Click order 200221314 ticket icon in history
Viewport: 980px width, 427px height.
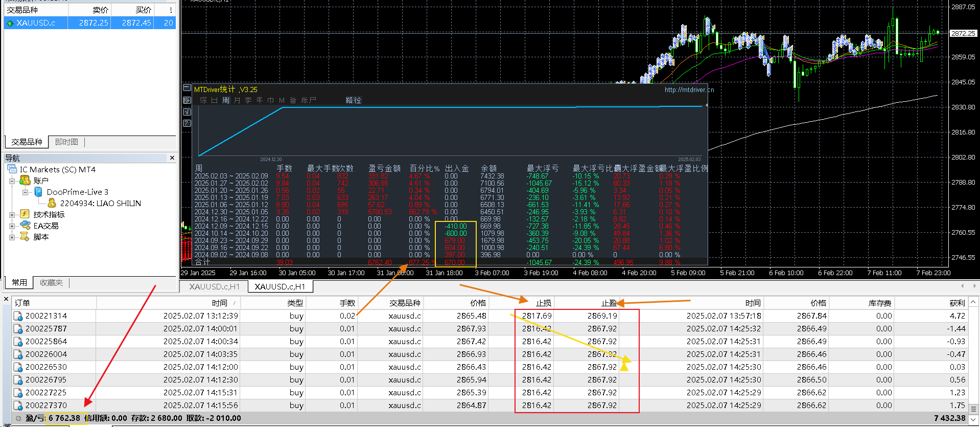pos(18,316)
